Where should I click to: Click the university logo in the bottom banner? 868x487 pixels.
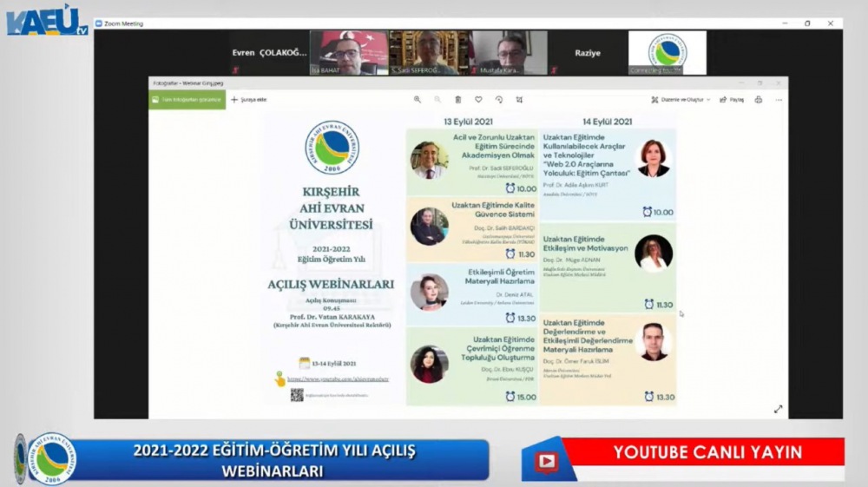click(51, 458)
